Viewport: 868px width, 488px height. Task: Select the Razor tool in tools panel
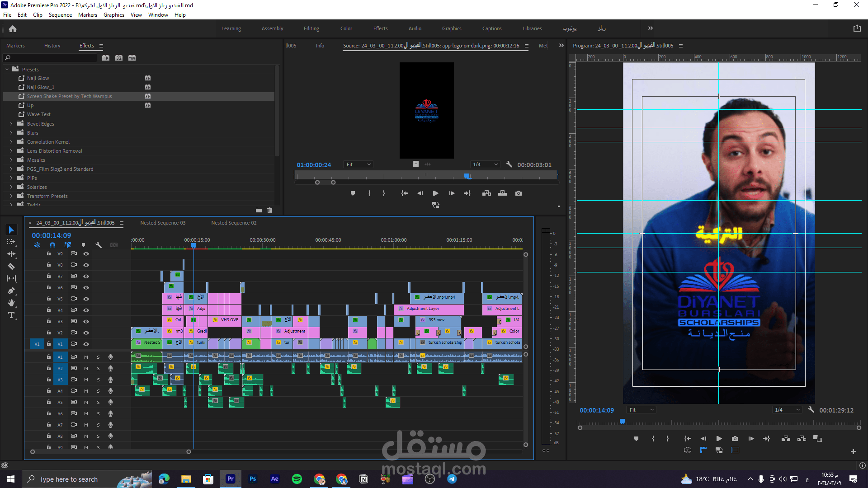11,267
